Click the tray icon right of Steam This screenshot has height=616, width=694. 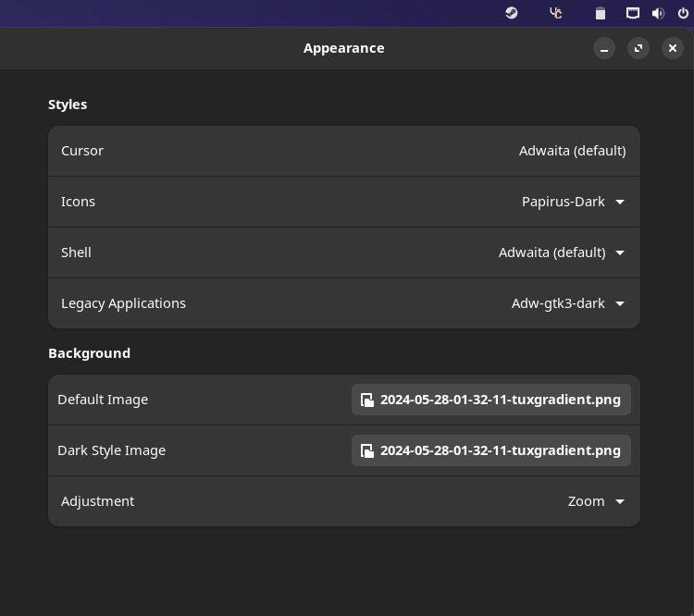pos(556,13)
